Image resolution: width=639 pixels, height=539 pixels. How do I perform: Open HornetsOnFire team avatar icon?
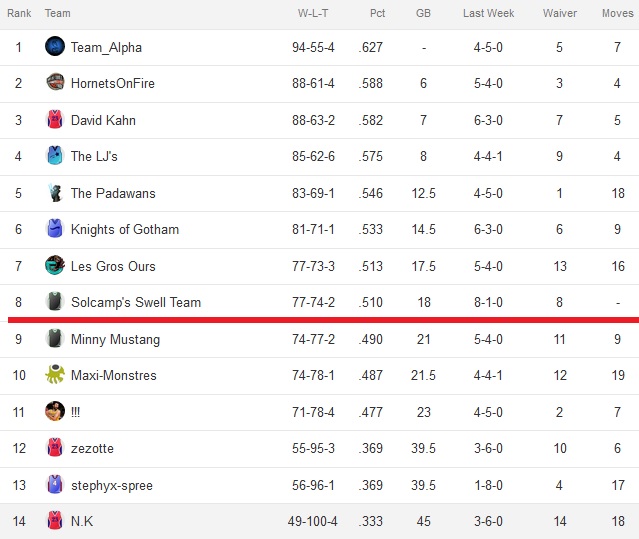tap(55, 82)
